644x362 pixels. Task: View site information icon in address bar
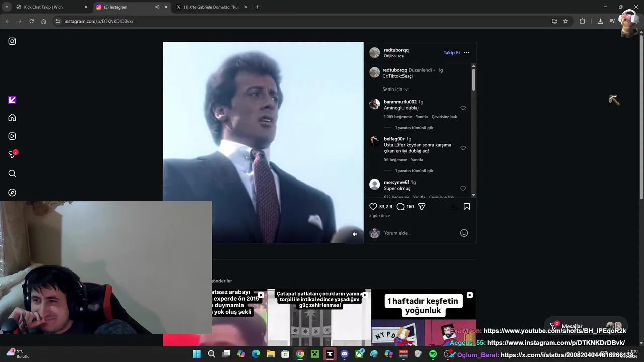pos(58,21)
